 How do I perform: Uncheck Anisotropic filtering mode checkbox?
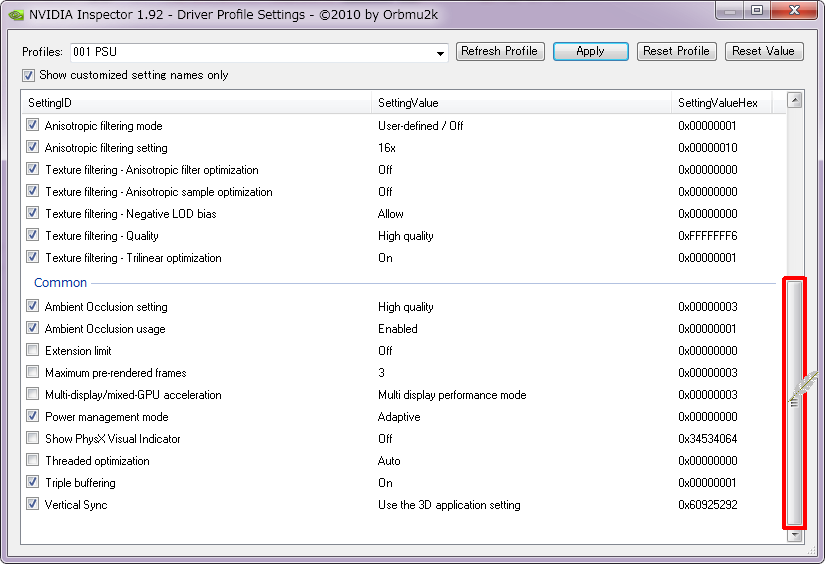pyautogui.click(x=33, y=125)
